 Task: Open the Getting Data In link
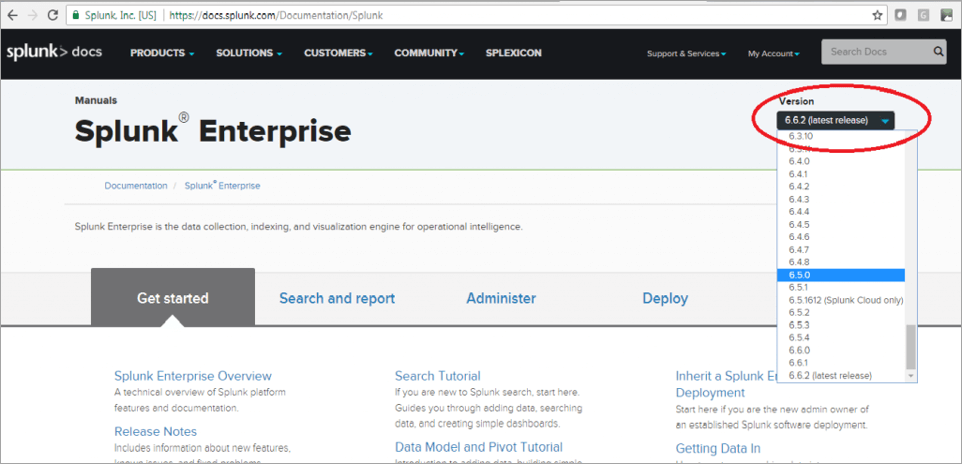point(718,448)
